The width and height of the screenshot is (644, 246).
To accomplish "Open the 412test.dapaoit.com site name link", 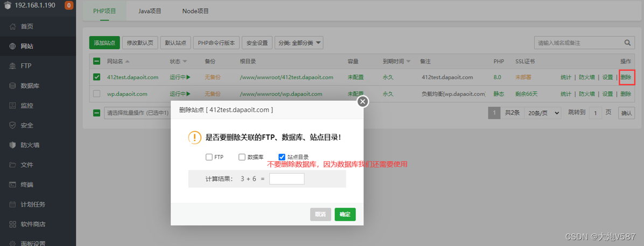I will 132,77.
